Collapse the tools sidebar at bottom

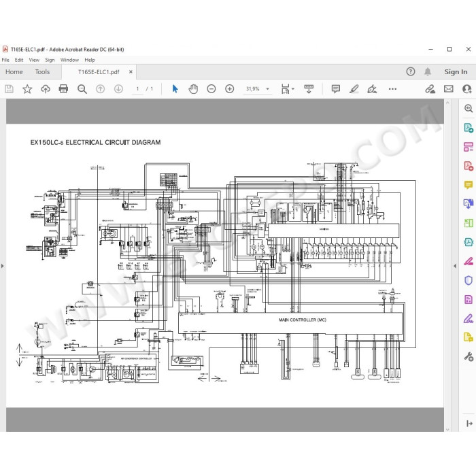point(469,423)
